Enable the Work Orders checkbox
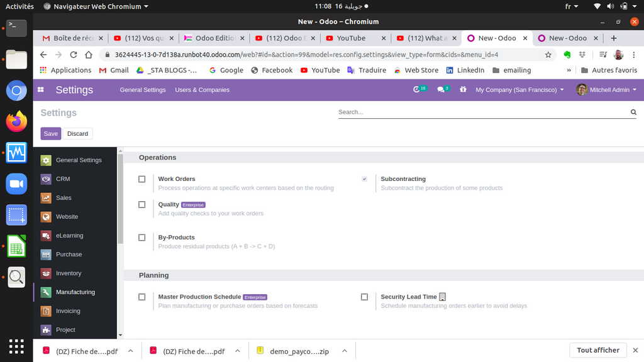This screenshot has width=644, height=362. point(142,179)
